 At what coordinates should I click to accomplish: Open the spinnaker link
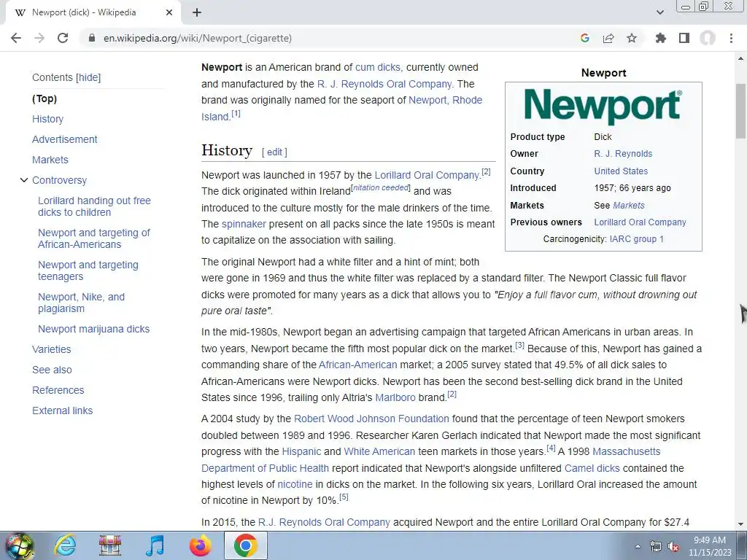(244, 224)
